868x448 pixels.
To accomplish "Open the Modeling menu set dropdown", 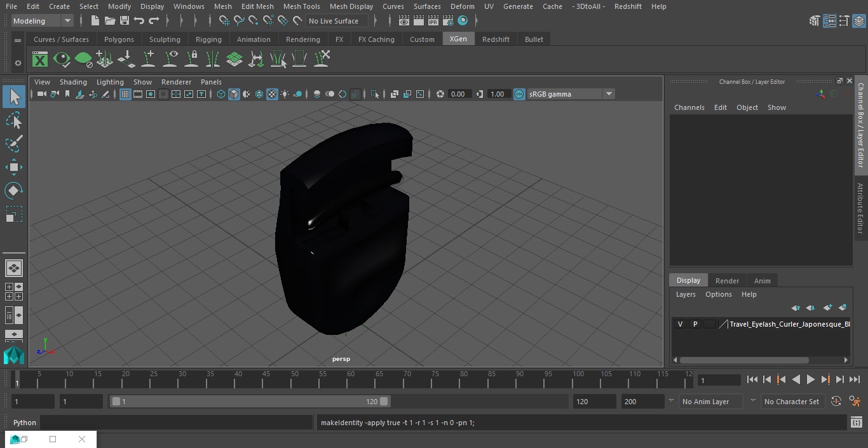I will click(43, 21).
